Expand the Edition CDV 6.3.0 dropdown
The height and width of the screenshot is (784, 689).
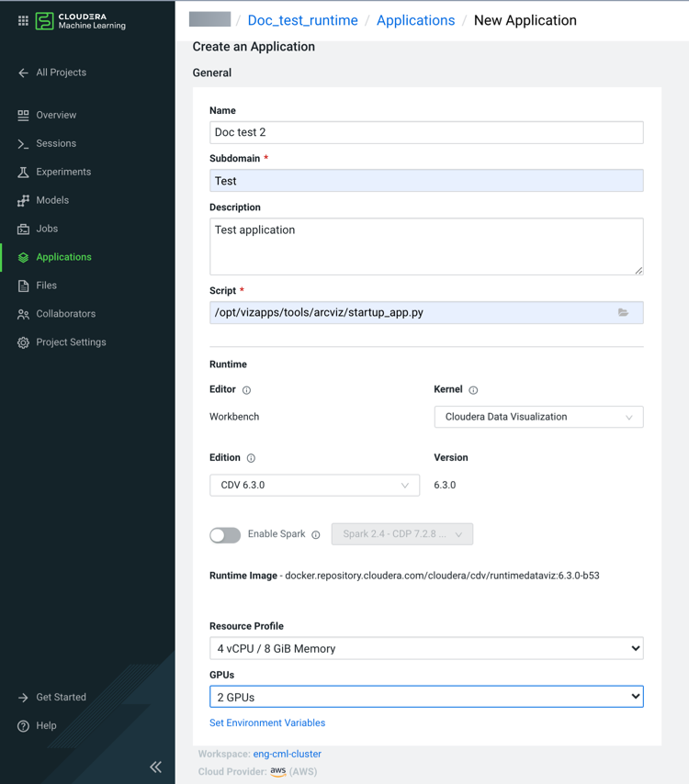point(314,485)
